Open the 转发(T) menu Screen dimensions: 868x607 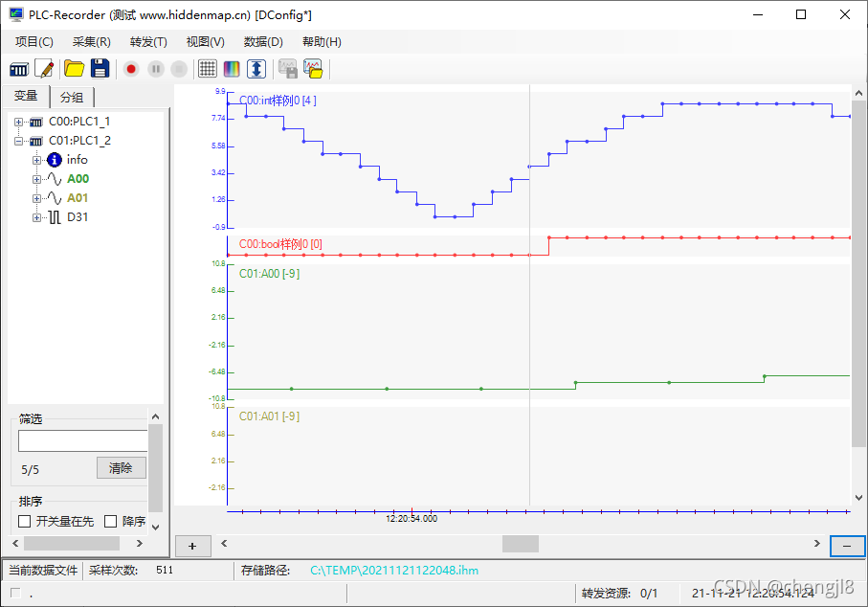point(148,42)
